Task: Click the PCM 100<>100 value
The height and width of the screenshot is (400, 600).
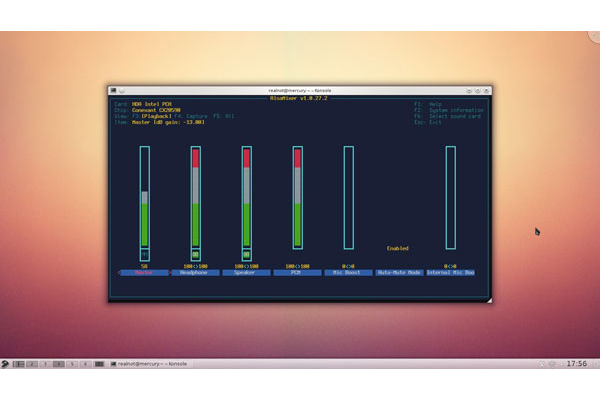Action: (297, 266)
